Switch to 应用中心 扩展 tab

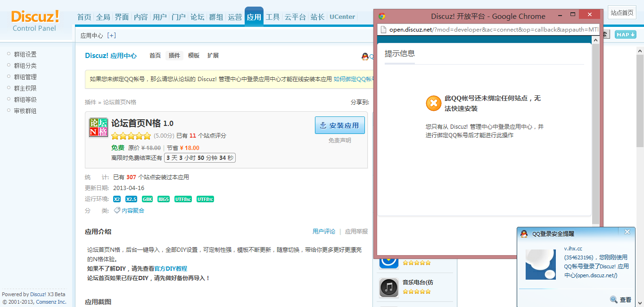pos(213,56)
